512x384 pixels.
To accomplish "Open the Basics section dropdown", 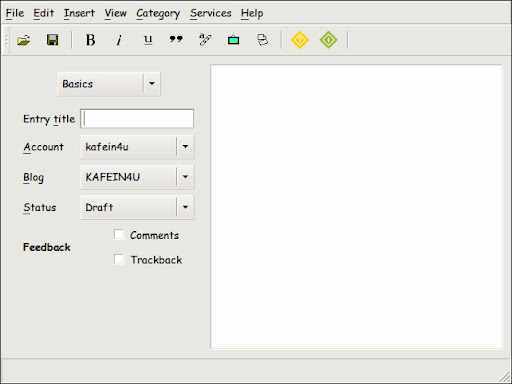I will pyautogui.click(x=108, y=84).
